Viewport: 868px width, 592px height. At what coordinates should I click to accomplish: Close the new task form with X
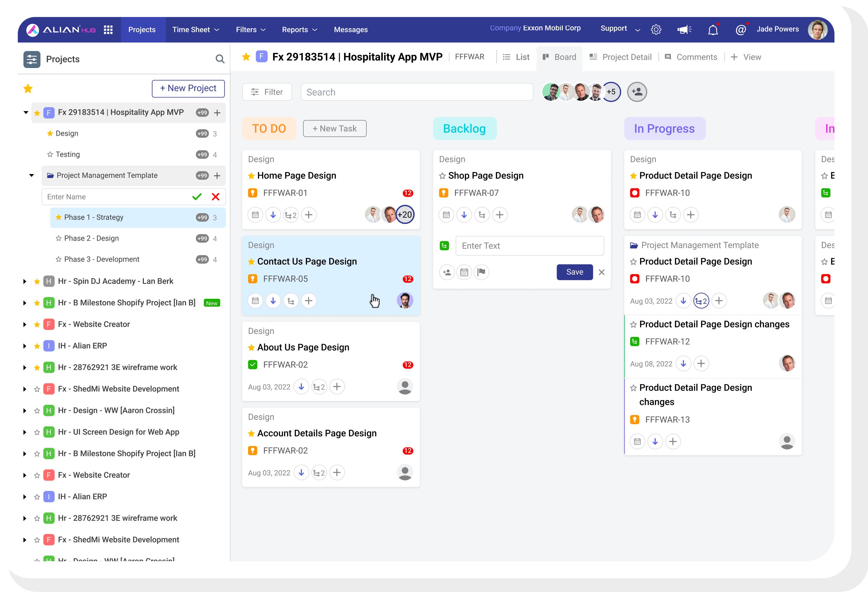(601, 272)
